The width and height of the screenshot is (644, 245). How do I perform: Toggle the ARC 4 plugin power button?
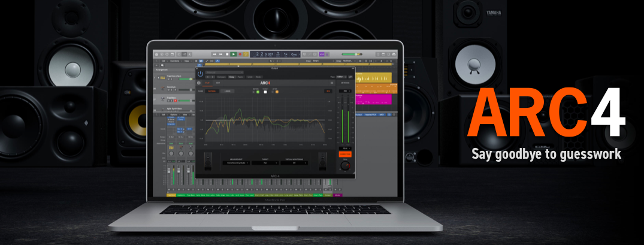pyautogui.click(x=201, y=74)
